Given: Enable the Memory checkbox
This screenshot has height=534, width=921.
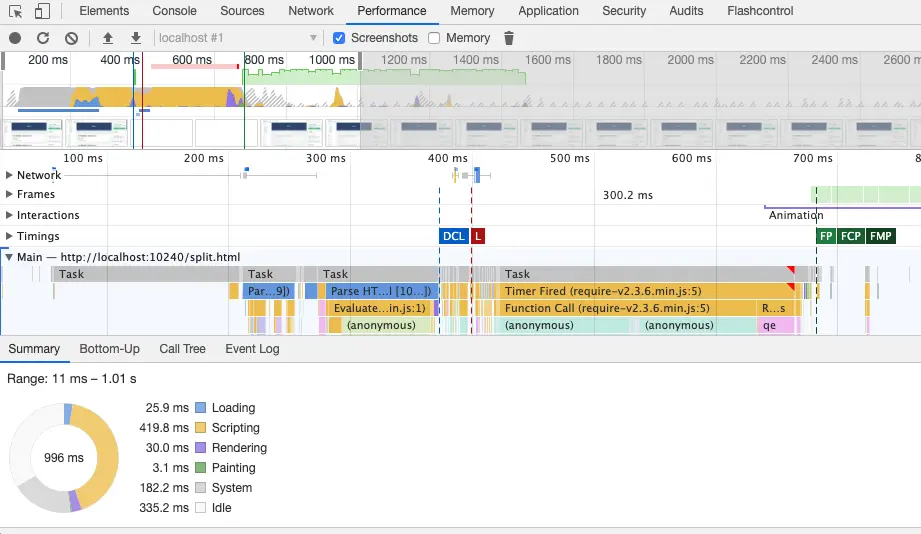Looking at the screenshot, I should click(x=434, y=38).
